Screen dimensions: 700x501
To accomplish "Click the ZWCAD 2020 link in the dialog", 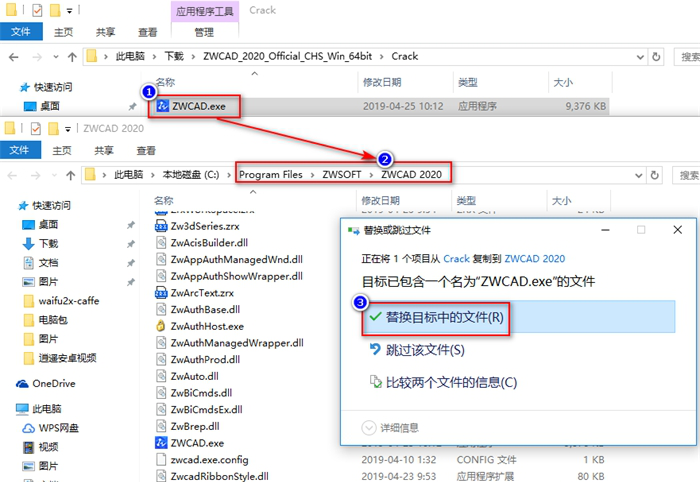I will point(534,259).
